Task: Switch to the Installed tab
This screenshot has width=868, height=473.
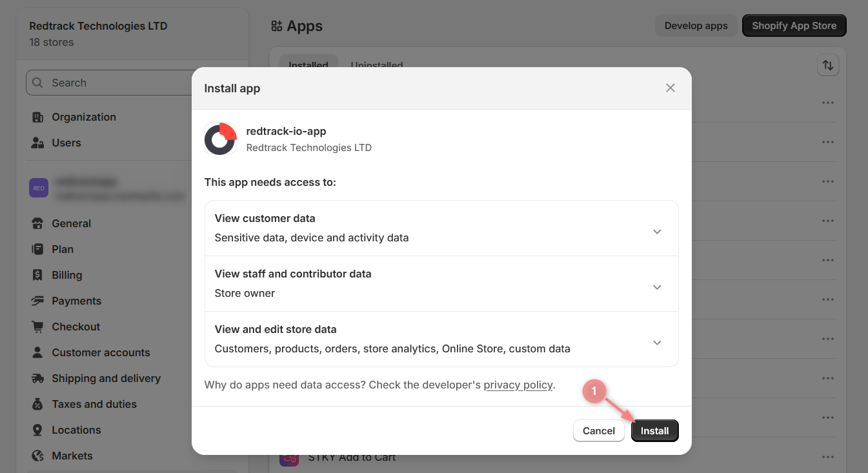Action: tap(308, 65)
